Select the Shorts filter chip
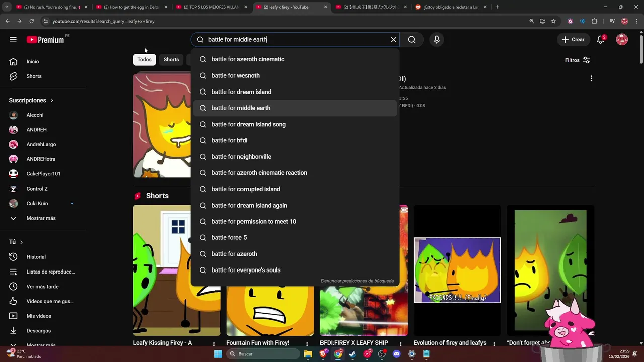 pyautogui.click(x=171, y=59)
